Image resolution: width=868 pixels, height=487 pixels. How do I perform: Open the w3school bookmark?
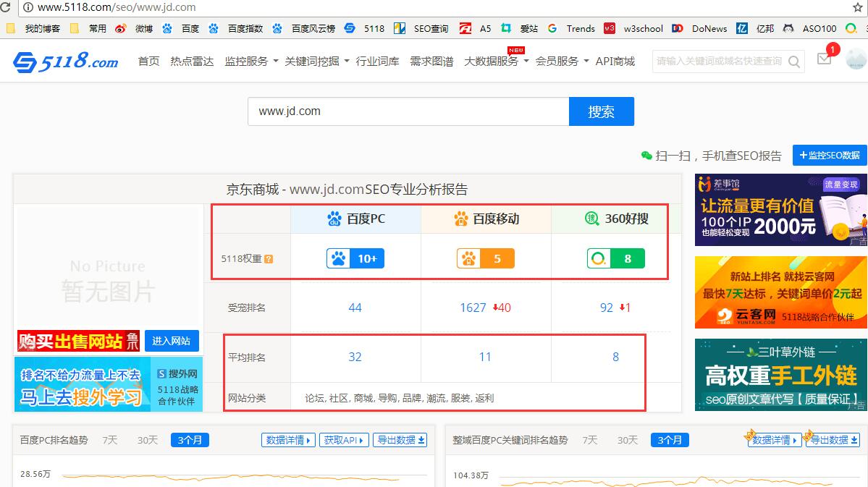tap(633, 28)
